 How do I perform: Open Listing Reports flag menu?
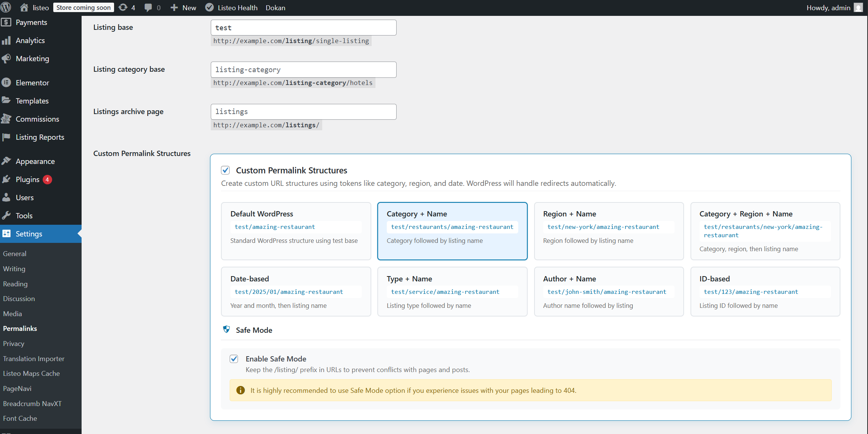[40, 137]
